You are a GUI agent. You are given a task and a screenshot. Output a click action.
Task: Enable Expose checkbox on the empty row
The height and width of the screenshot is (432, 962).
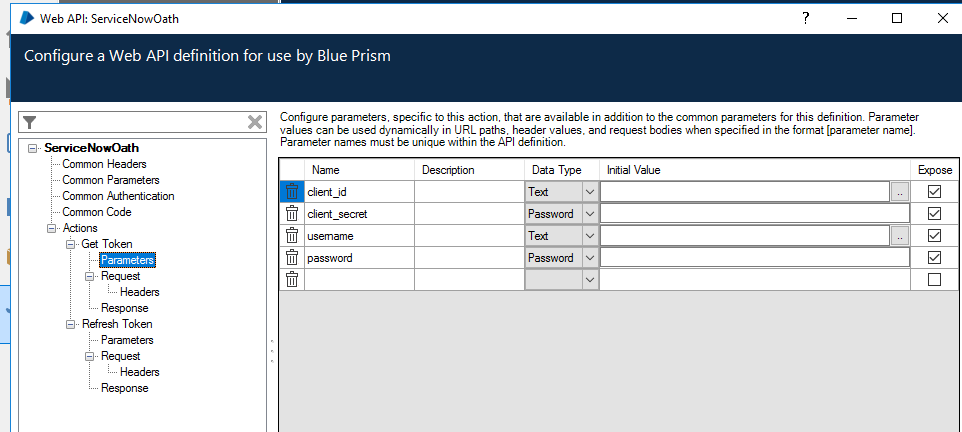click(x=934, y=279)
